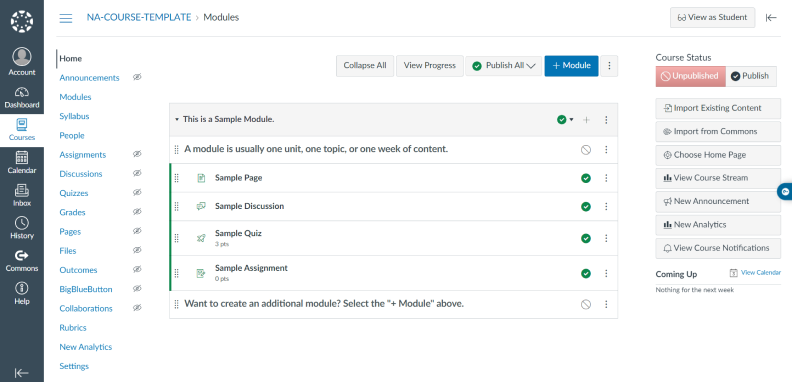Open Inbox in global navigation
Screen dimensions: 792x382
coord(22,196)
